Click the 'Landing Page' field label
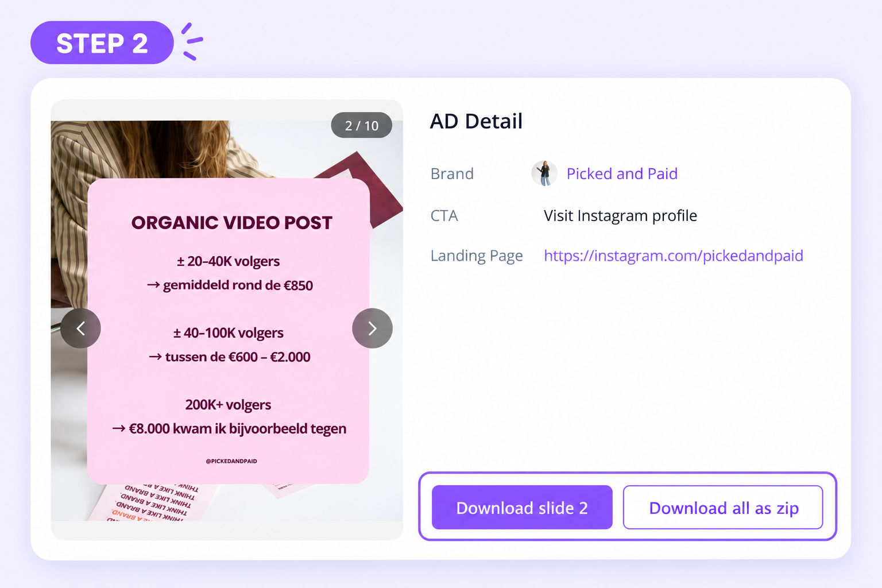This screenshot has height=588, width=882. click(477, 256)
